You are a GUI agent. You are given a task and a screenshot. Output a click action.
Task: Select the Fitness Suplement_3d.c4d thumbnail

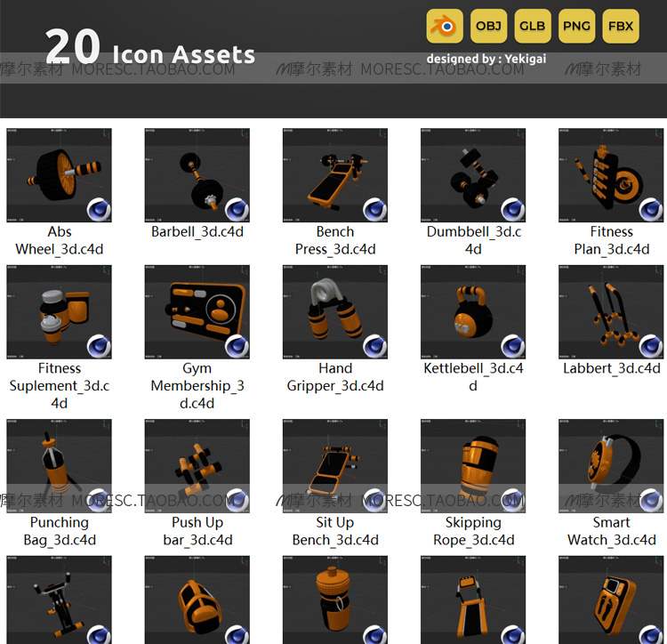(59, 312)
